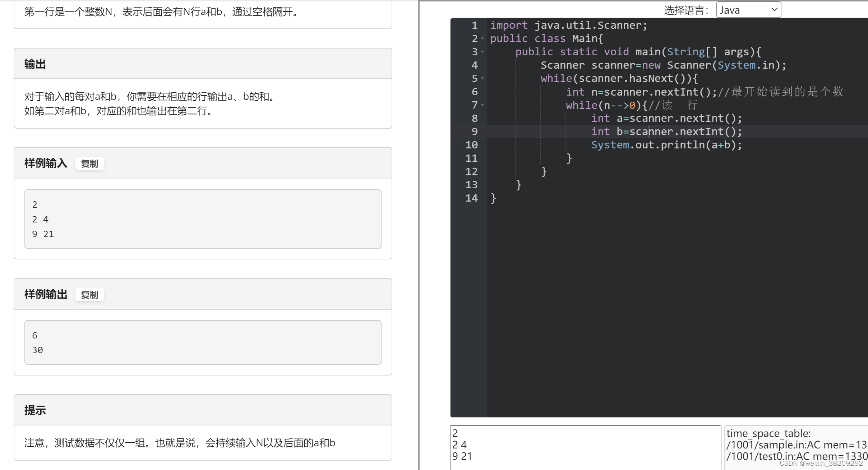Viewport: 868px width, 470px height.
Task: Click into the test input textbox containing '2 4'
Action: pyautogui.click(x=585, y=447)
